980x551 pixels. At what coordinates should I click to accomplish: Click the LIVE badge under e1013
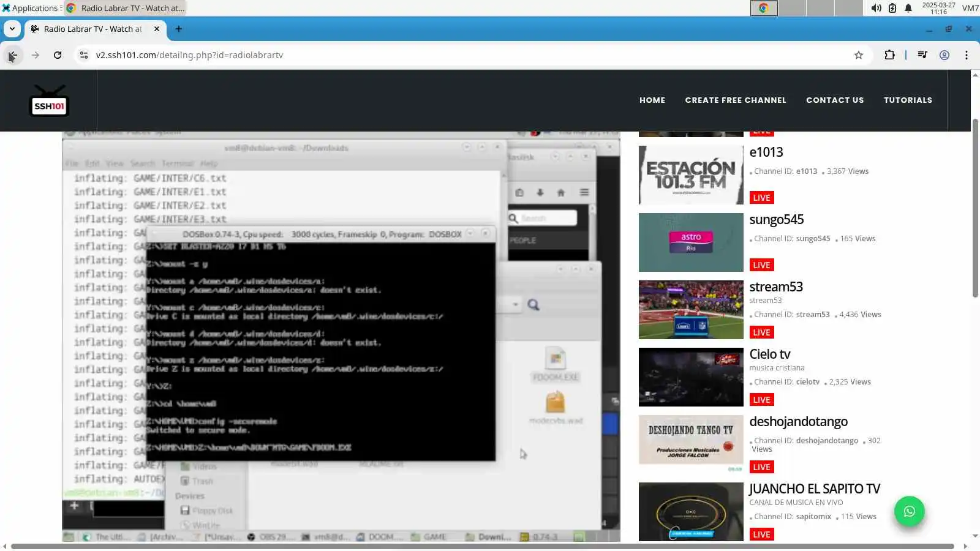pos(762,198)
